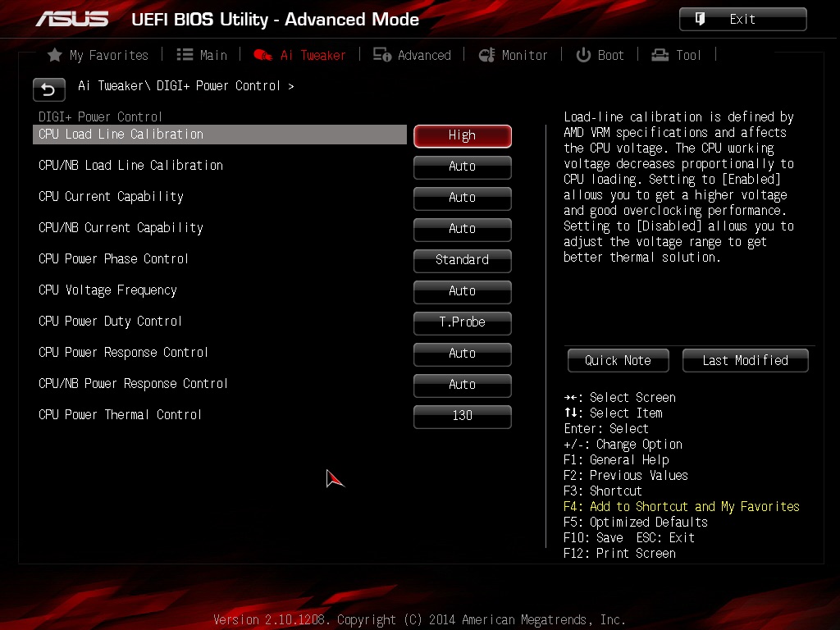840x630 pixels.
Task: Switch to the Boot tab
Action: tap(600, 55)
